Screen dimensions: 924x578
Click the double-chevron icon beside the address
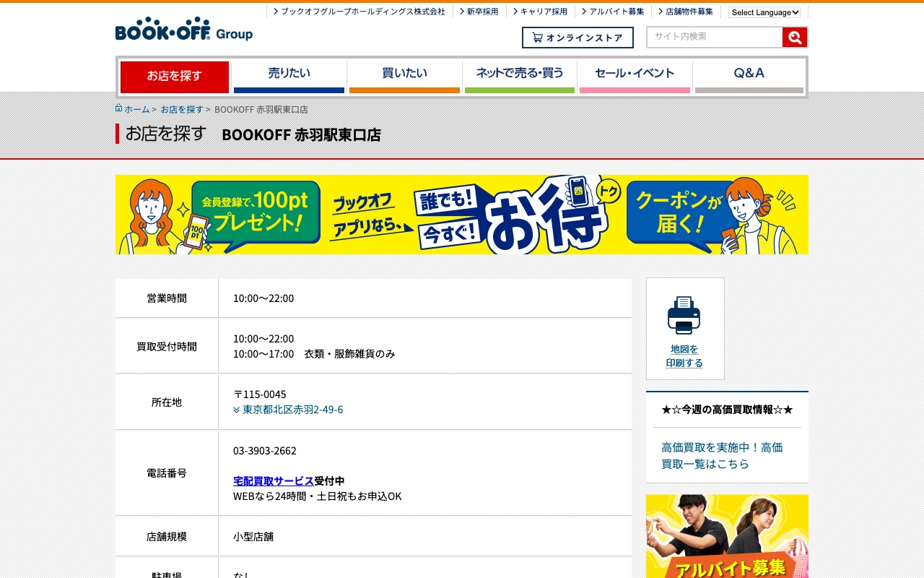point(237,410)
